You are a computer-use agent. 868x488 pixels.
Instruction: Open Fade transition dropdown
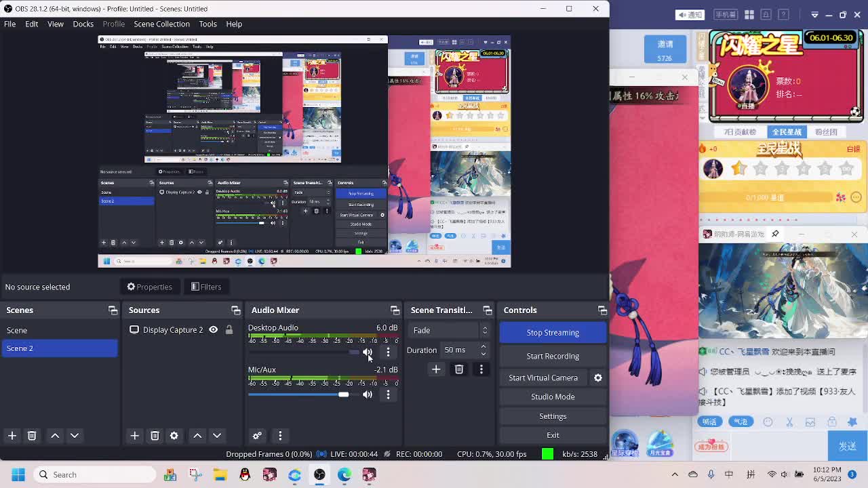click(x=450, y=330)
